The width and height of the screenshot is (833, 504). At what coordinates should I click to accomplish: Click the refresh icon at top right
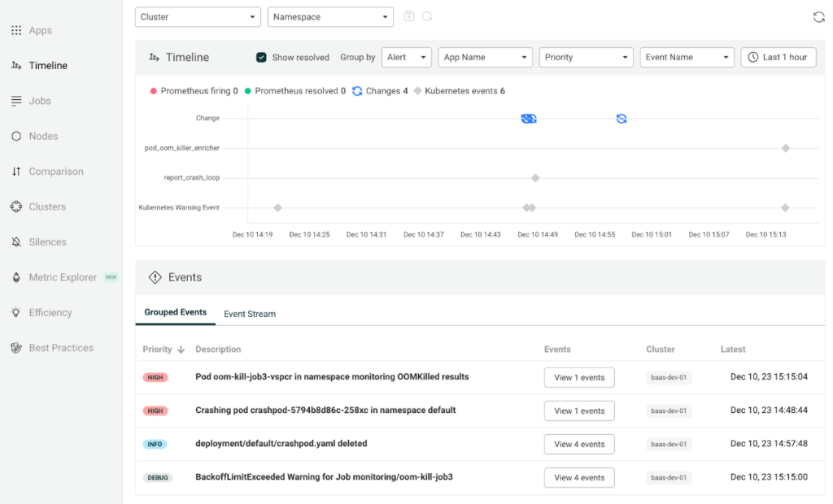818,17
